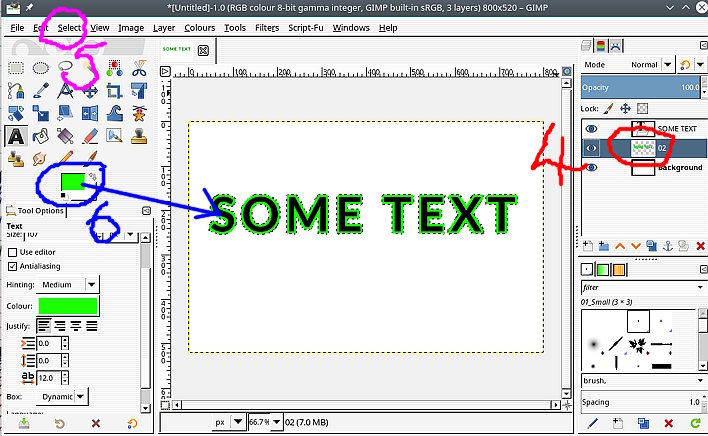Open the File menu
708x436 pixels.
pos(17,28)
